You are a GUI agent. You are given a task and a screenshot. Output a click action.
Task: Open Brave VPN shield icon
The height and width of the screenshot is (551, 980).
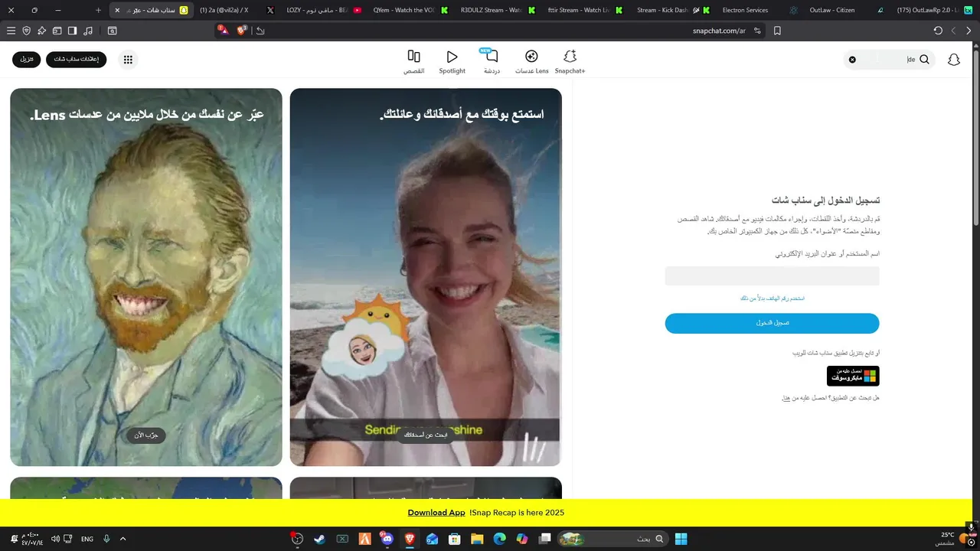click(x=27, y=31)
